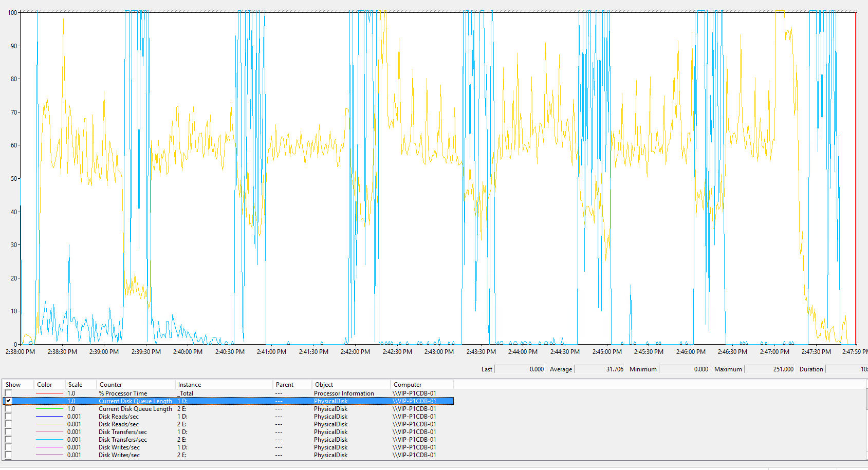Viewport: 868px width, 470px height.
Task: Click the Color column header
Action: click(49, 385)
